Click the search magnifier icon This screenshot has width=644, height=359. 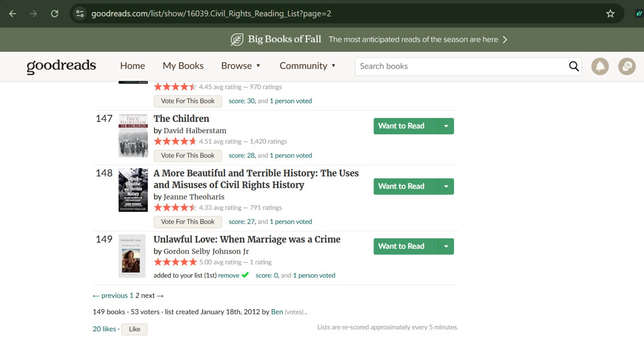pos(574,66)
